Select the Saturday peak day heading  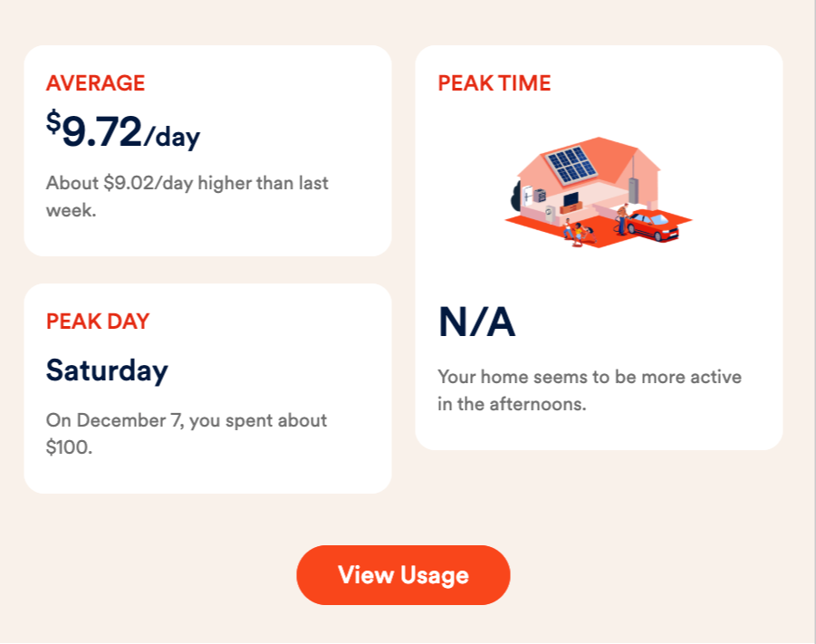[x=107, y=370]
